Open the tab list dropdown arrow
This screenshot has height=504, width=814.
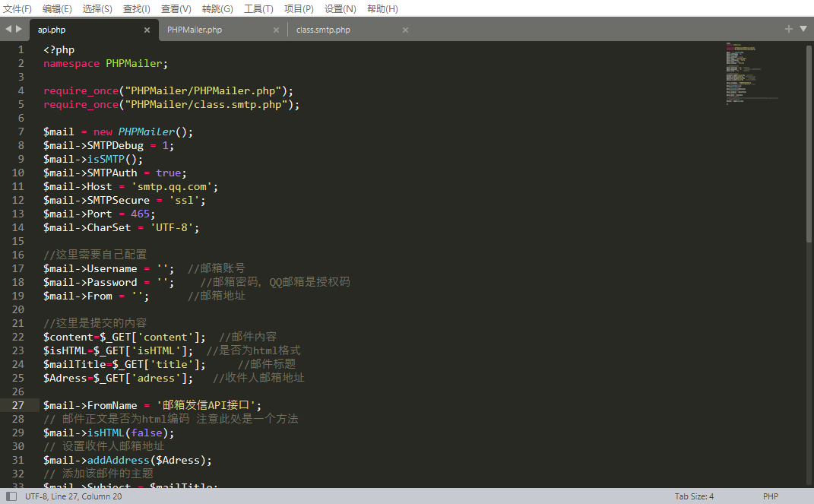803,29
